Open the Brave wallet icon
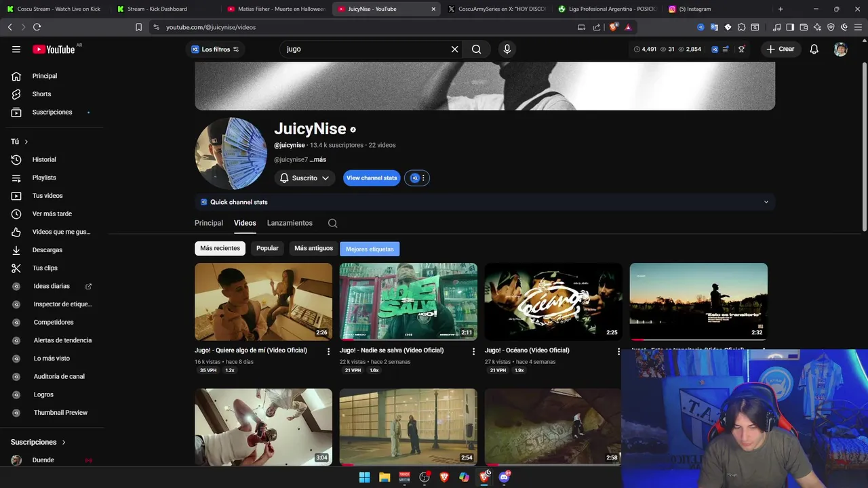 (804, 27)
